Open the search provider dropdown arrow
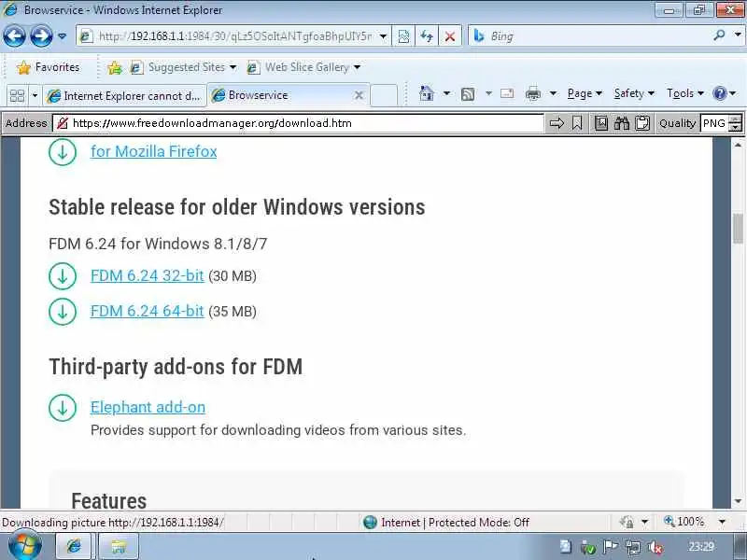747x560 pixels. (x=738, y=35)
